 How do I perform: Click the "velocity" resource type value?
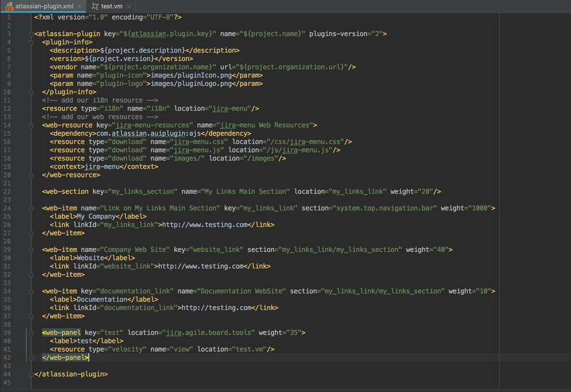coord(127,350)
